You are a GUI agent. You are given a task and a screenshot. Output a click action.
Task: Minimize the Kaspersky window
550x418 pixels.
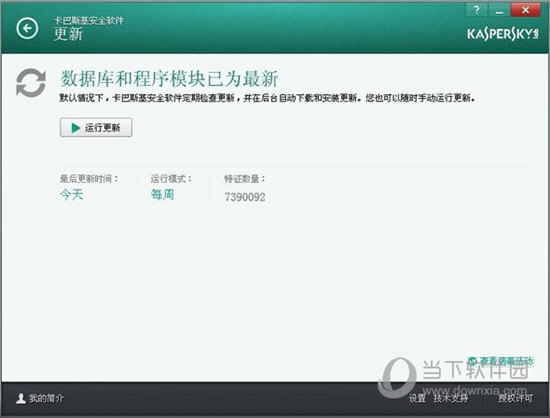pyautogui.click(x=499, y=10)
